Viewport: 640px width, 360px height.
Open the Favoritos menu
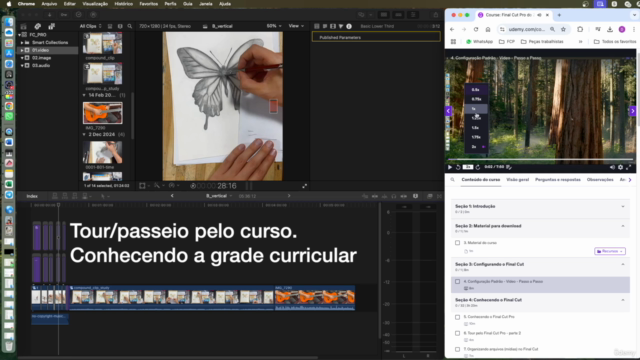point(149,4)
